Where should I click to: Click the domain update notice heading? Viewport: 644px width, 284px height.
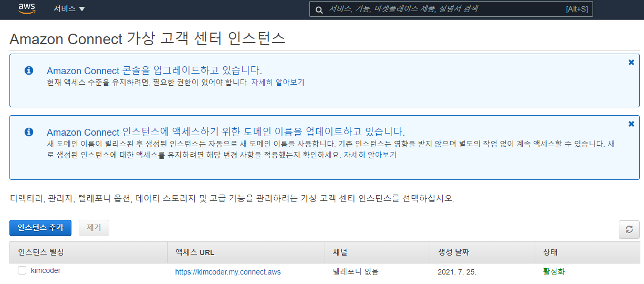226,132
